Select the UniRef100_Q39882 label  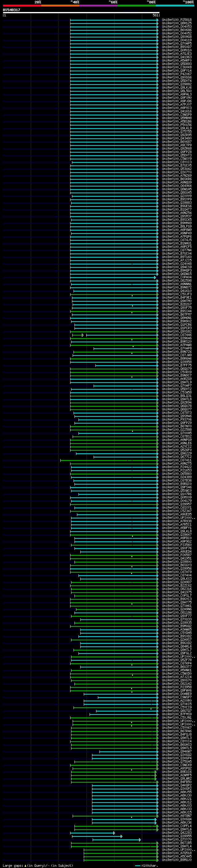(177, 84)
